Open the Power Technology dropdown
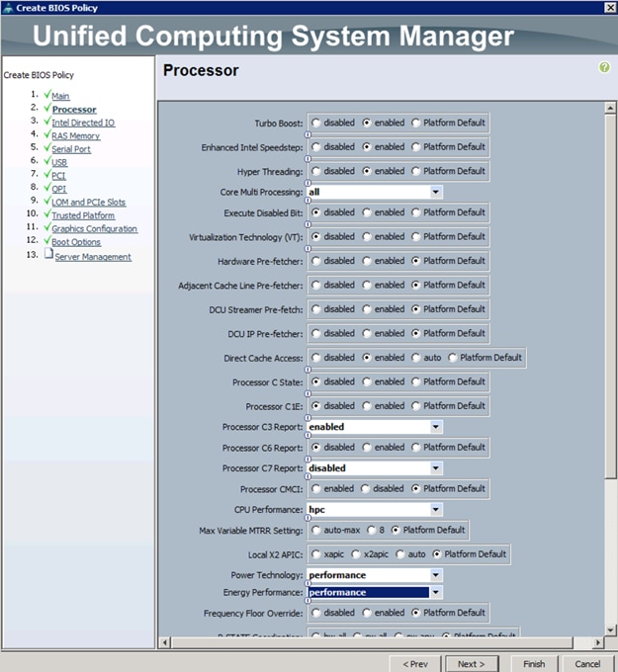The height and width of the screenshot is (672, 618). (436, 575)
